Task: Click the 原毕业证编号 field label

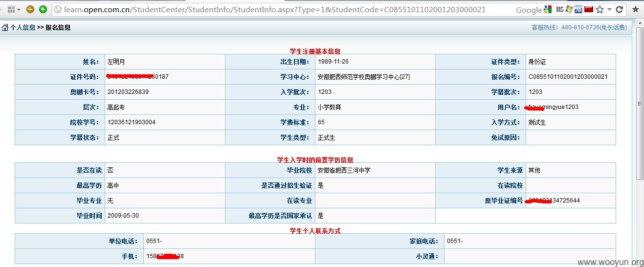Action: 504,200
